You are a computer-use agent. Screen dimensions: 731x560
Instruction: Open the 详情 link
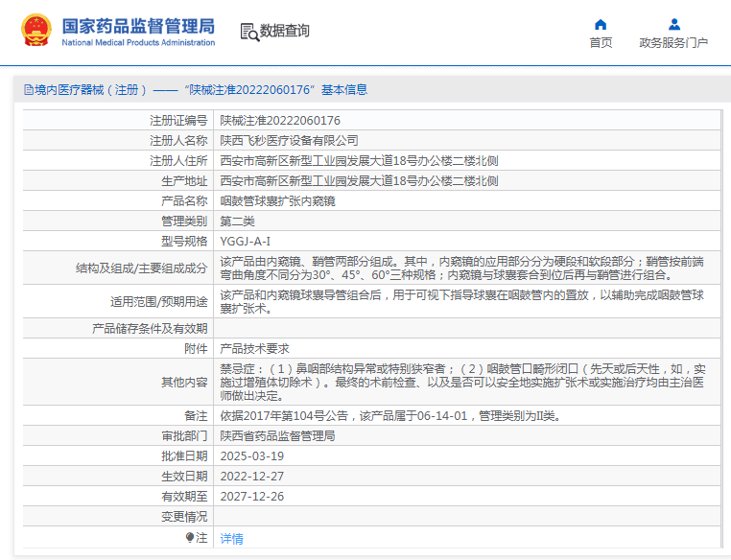point(232,539)
